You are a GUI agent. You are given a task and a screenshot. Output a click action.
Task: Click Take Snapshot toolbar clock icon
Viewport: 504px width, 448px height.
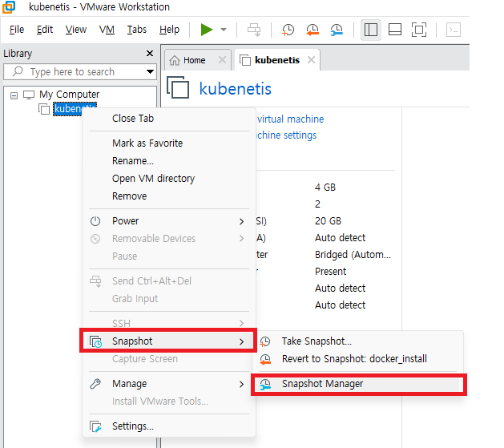tap(288, 30)
